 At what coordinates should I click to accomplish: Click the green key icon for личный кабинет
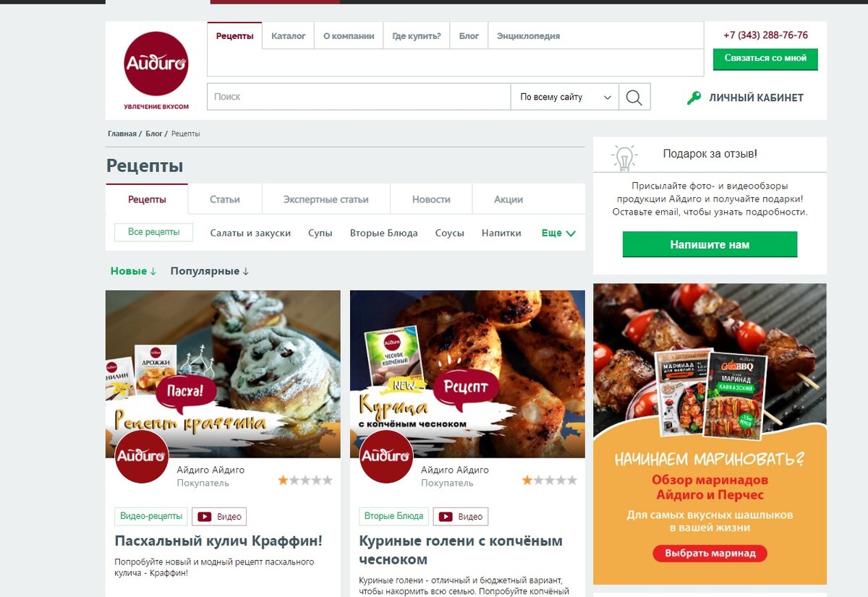pyautogui.click(x=694, y=98)
